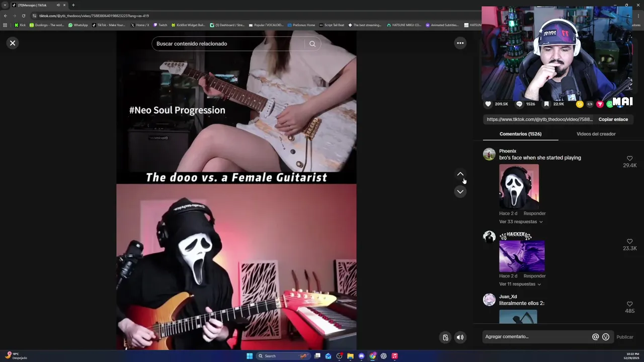Open comments via speech bubble icon
This screenshot has width=644, height=362.
[x=519, y=104]
